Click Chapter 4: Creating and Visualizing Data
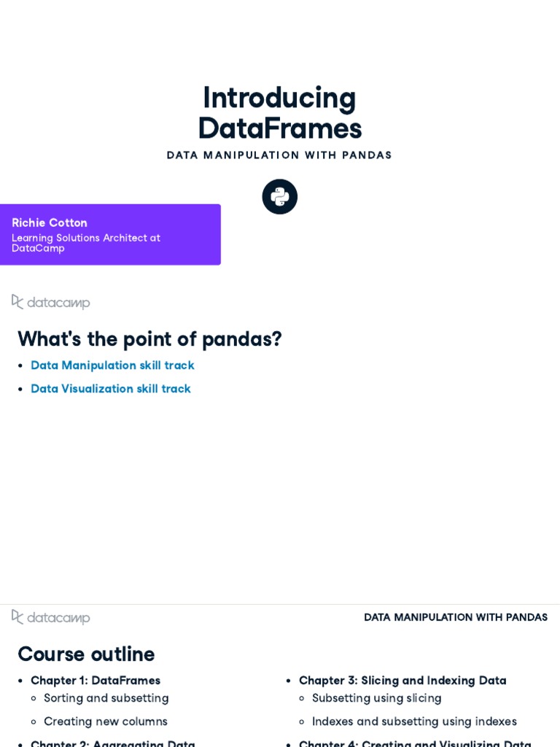The image size is (560, 747). 415,743
